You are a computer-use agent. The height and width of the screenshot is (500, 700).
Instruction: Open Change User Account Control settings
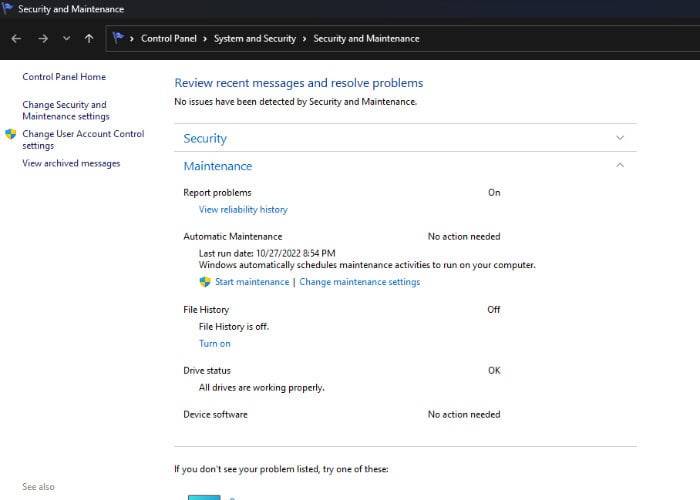click(83, 140)
